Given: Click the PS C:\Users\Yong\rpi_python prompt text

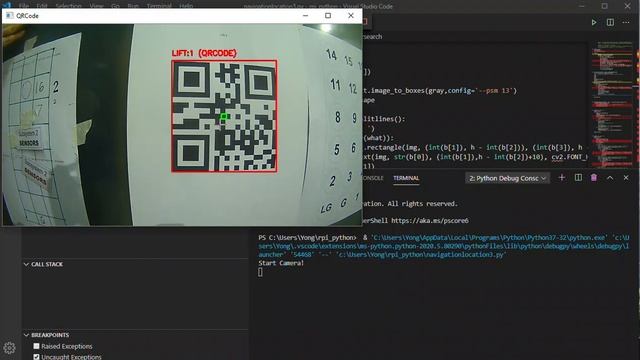Looking at the screenshot, I should click(x=307, y=238).
